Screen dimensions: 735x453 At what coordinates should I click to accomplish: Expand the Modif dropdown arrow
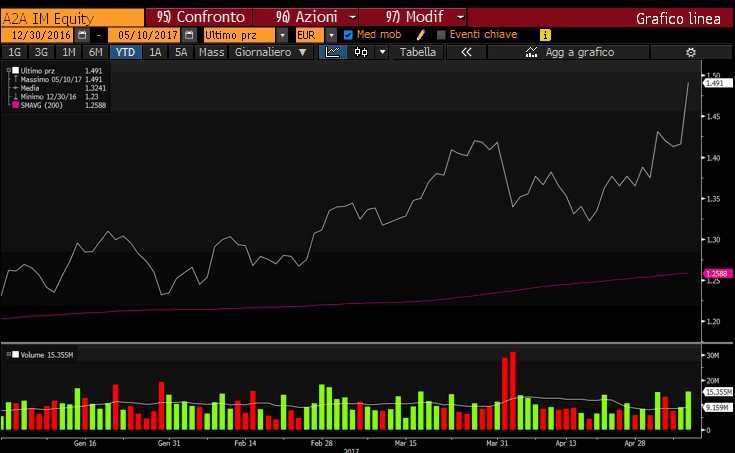(460, 17)
